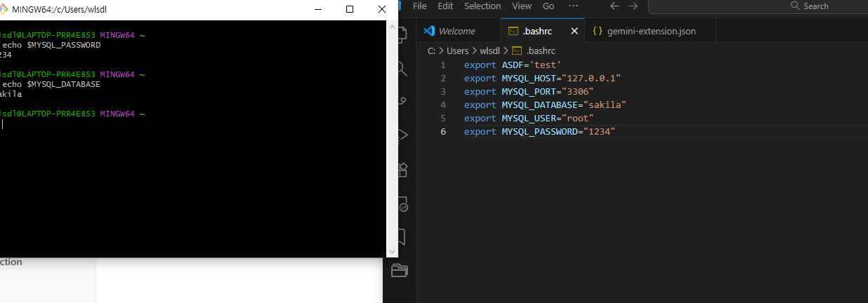Click the Go Forward arrow in title bar
The image size is (868, 303).
point(633,6)
